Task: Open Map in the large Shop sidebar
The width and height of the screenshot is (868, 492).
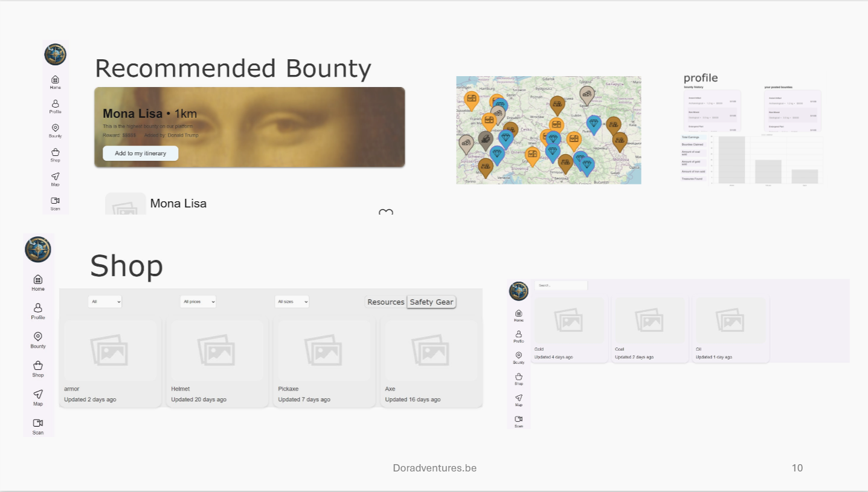Action: [38, 398]
